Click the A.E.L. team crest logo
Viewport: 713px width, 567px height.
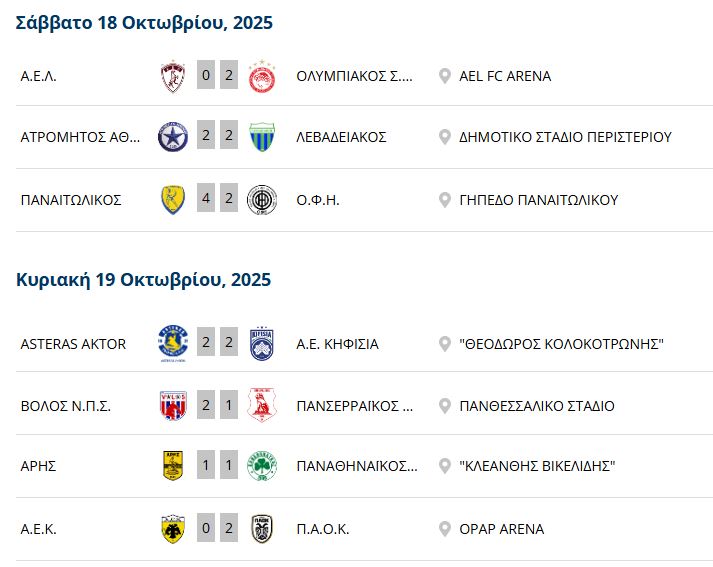point(173,77)
